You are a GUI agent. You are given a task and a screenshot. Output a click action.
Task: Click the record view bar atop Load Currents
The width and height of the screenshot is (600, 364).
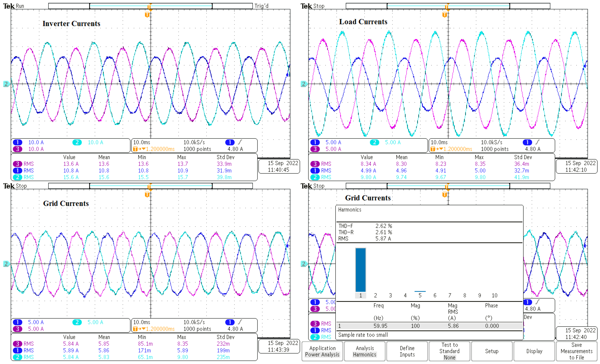point(448,6)
